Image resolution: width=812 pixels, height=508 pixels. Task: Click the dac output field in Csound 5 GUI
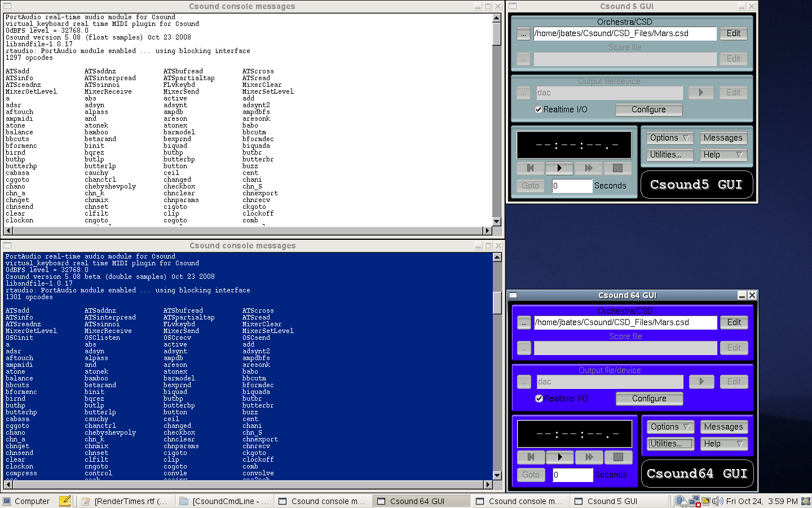point(608,93)
